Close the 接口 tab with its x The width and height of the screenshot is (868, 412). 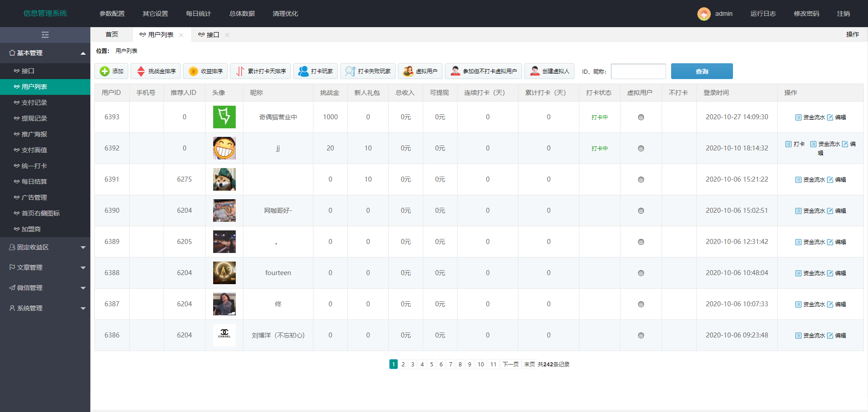227,35
